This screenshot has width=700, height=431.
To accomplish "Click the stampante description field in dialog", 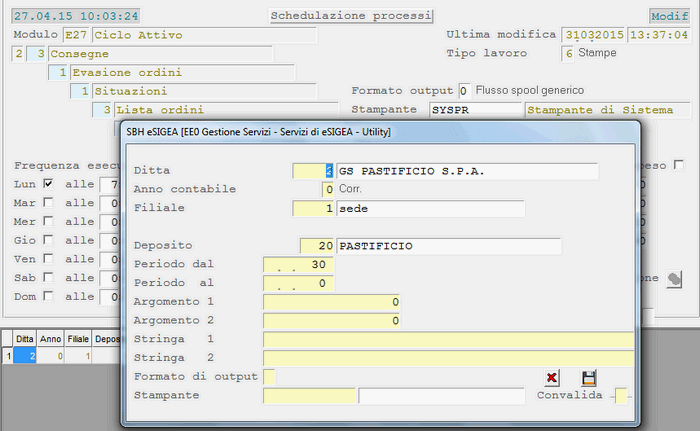I will (442, 396).
